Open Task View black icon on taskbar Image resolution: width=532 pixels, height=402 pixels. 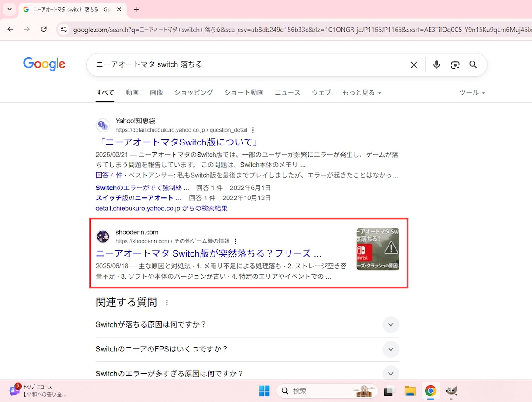pos(389,391)
